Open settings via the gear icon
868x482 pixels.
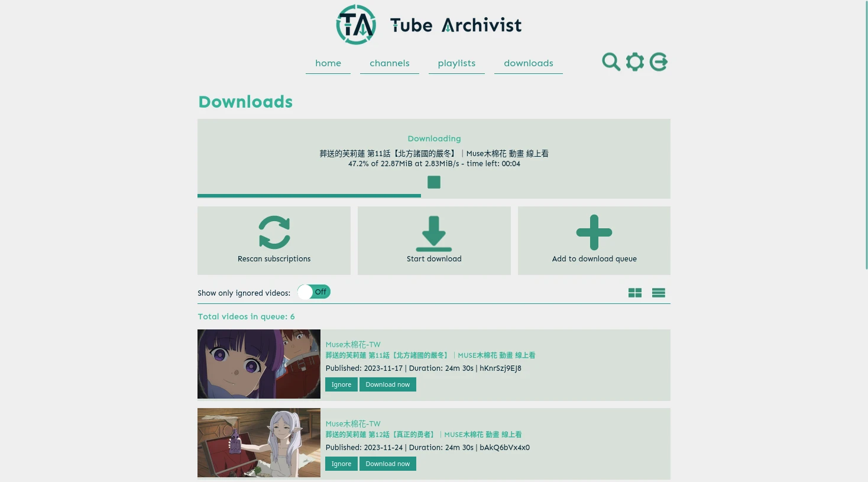[635, 62]
